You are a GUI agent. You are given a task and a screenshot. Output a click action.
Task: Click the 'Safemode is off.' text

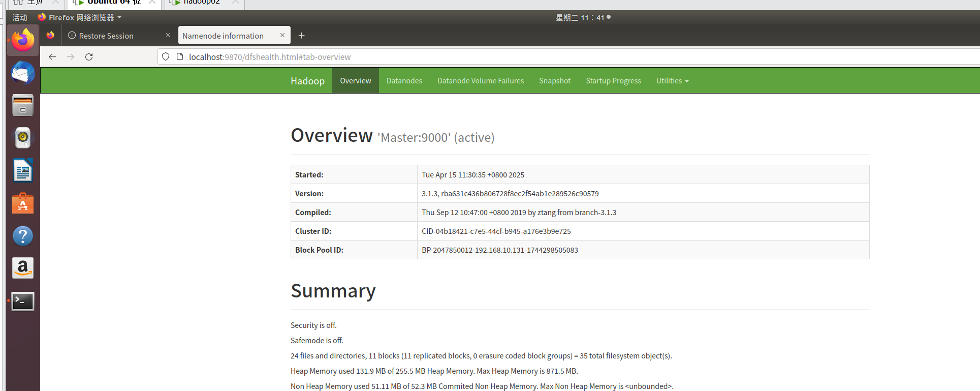(x=317, y=341)
